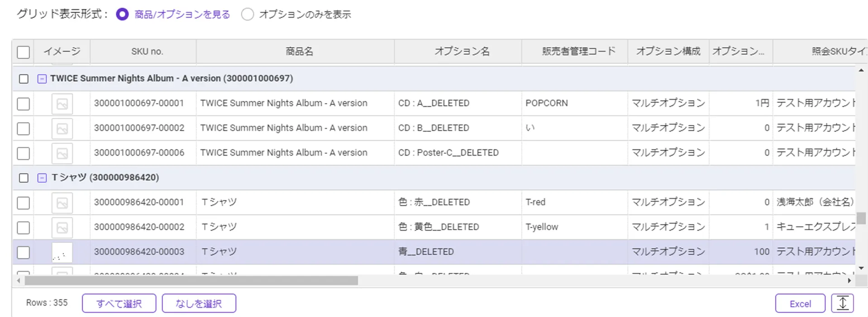Click image thumbnail for SKU 300001000697-00006
Viewport: 868px width, 317px height.
point(62,153)
